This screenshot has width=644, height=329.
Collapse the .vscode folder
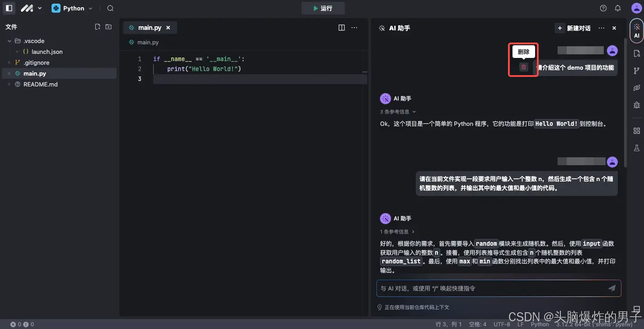[9, 41]
